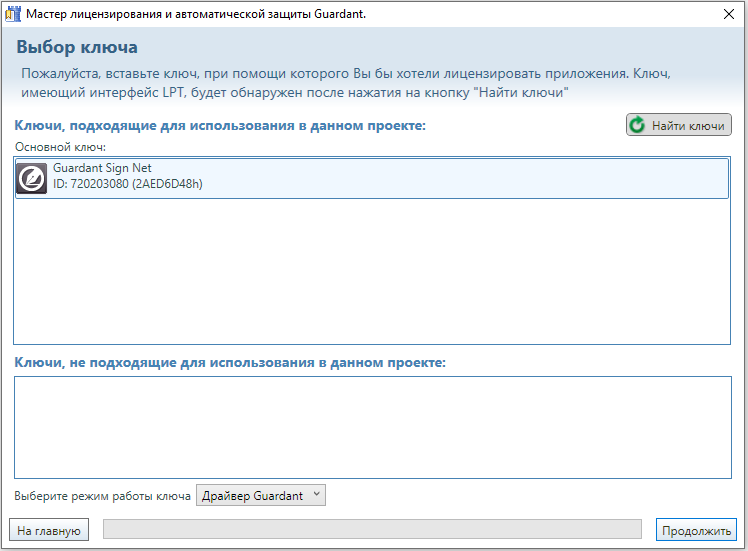The width and height of the screenshot is (748, 551).
Task: Click the Выберите режим работы ключа label
Action: coord(102,496)
